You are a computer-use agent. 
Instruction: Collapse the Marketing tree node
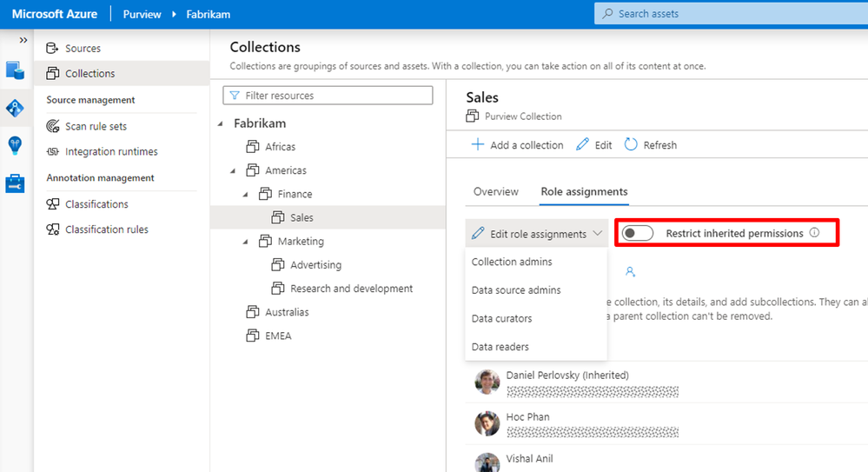coord(246,242)
